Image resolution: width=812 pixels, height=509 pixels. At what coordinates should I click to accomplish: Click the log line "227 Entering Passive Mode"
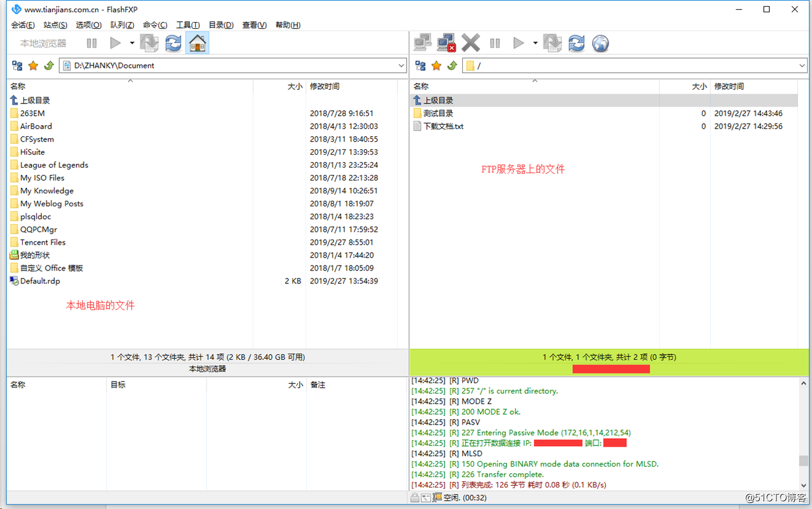click(521, 433)
